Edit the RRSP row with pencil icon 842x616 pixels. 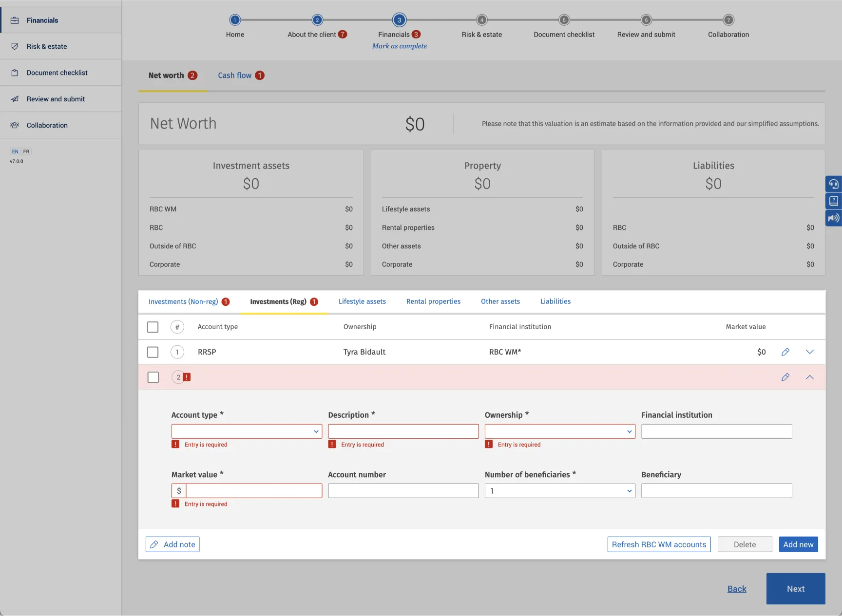(785, 352)
